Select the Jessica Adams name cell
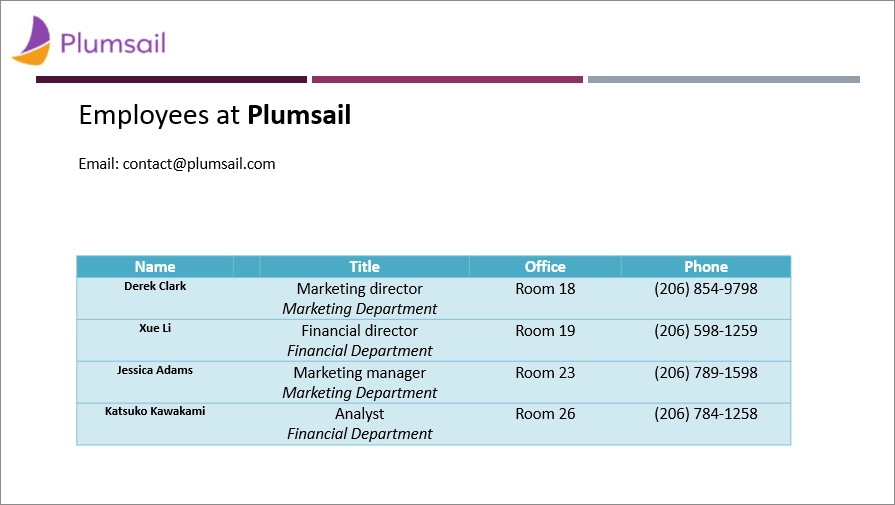Viewport: 895px width, 505px height. 155,382
